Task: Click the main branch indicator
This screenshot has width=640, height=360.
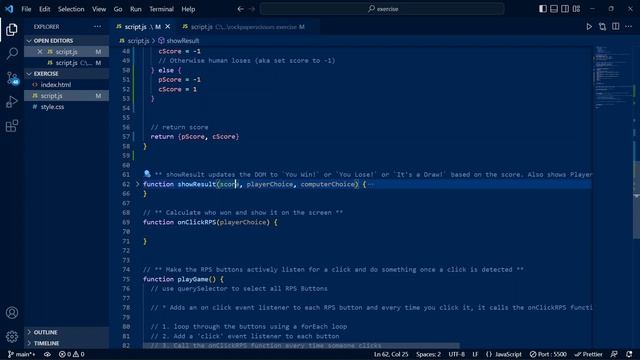Action: click(22, 354)
